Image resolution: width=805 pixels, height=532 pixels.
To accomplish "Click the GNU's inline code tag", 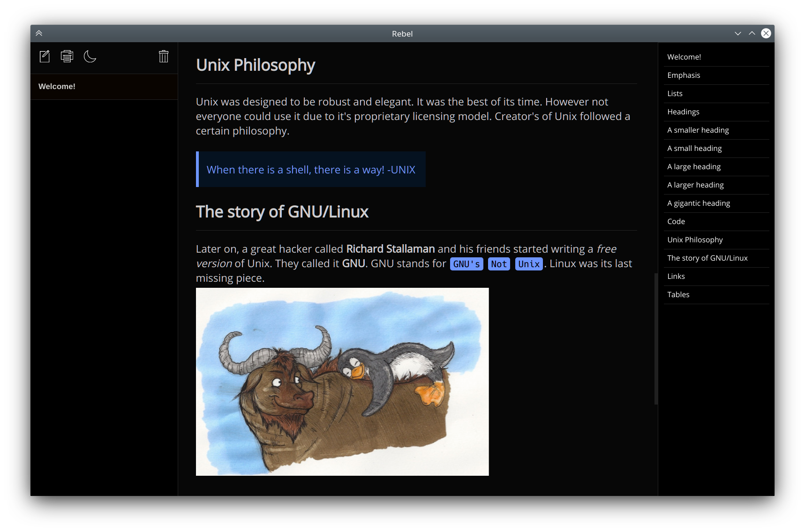I will [x=466, y=264].
